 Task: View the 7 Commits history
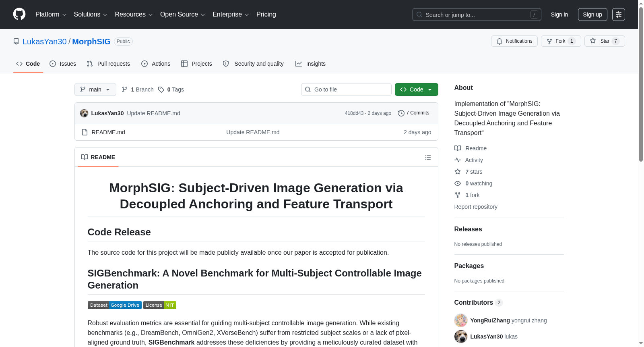pos(413,113)
